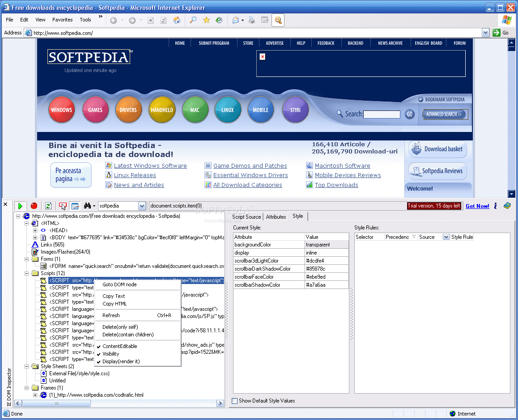Choose Delete(contain children) menu entry
518x420 pixels.
pyautogui.click(x=138, y=335)
